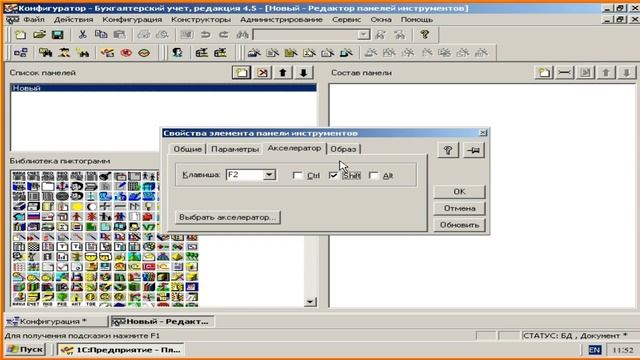Add new element in Состав панели
Screen dimensions: 640x360
(544, 73)
